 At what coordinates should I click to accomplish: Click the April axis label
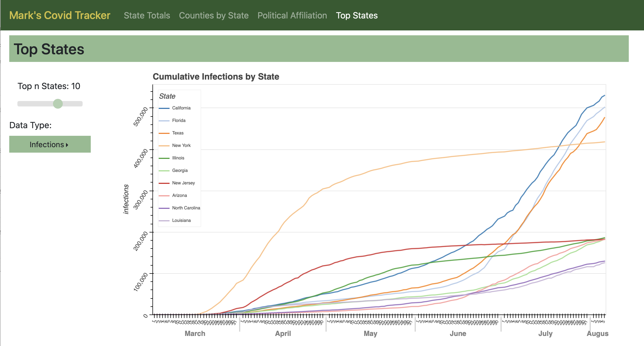(x=283, y=334)
